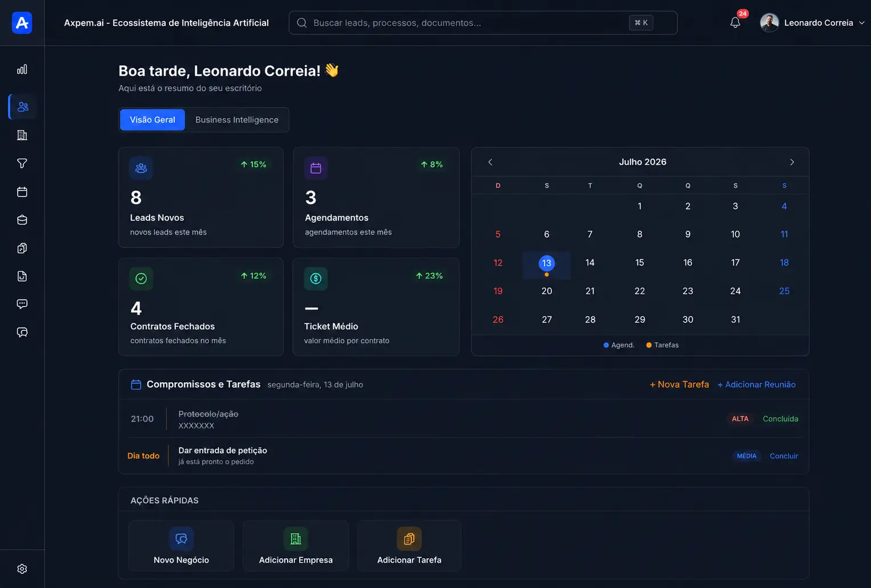This screenshot has height=588, width=871.
Task: Click the Adicionar Empresa quick action
Action: point(296,546)
